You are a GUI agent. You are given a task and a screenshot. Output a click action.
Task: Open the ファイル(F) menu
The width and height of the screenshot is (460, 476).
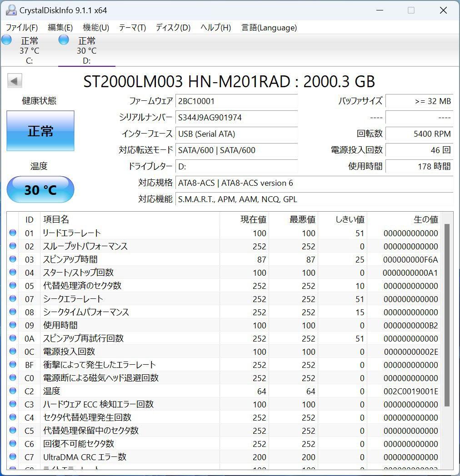click(22, 28)
